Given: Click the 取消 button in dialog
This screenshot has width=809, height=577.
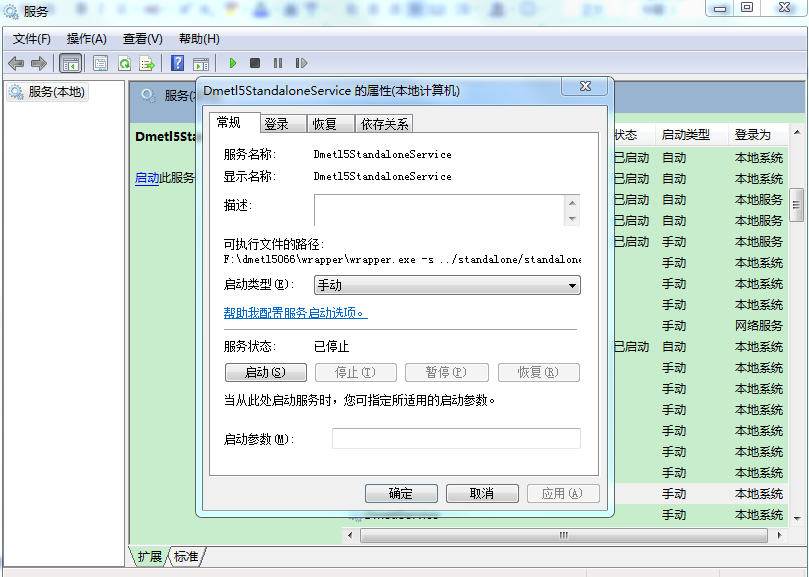Looking at the screenshot, I should click(x=481, y=494).
